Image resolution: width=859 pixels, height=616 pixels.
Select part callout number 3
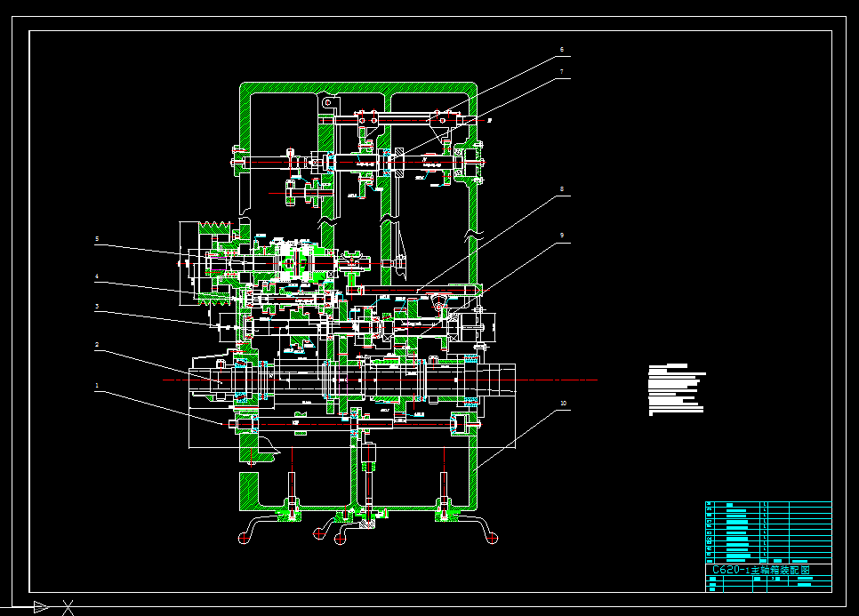[x=97, y=307]
